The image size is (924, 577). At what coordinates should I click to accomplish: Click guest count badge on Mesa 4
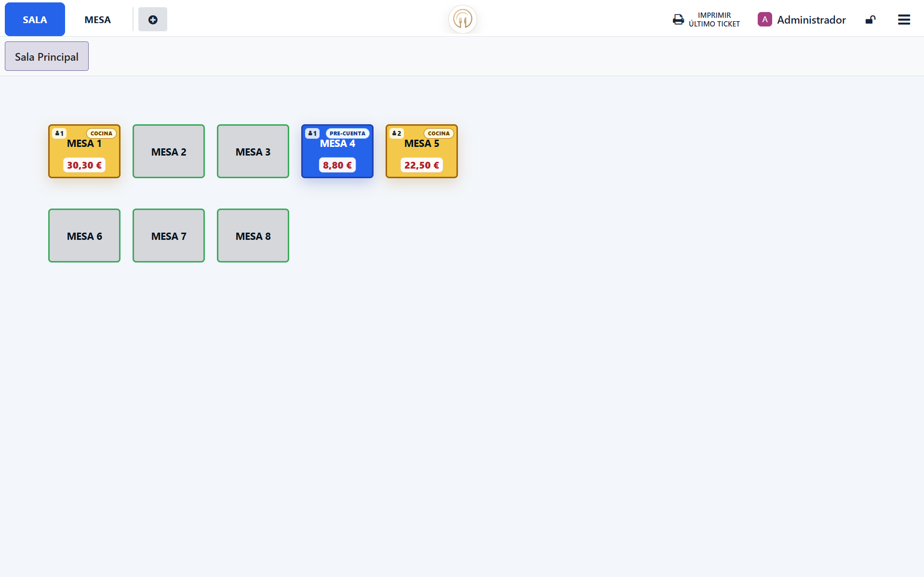pyautogui.click(x=312, y=133)
